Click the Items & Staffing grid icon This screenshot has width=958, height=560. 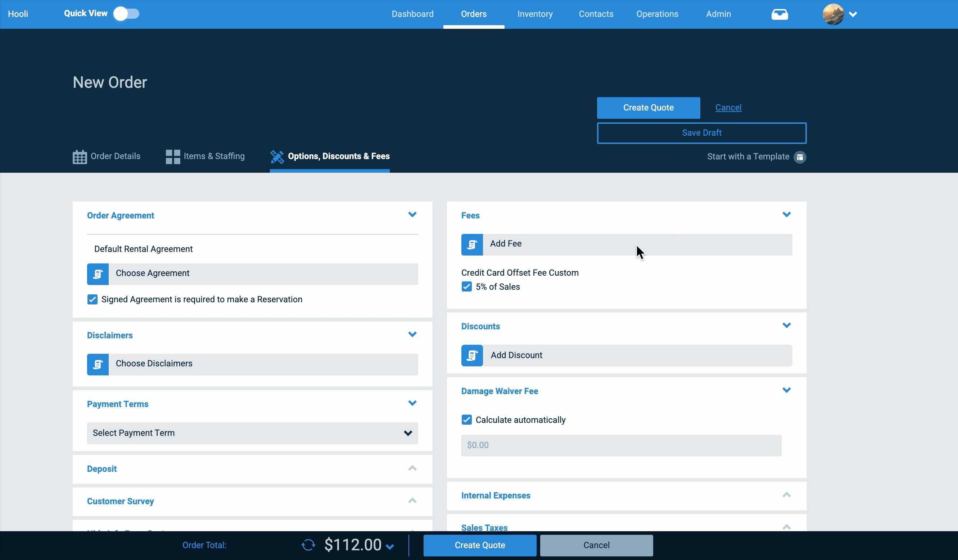173,157
